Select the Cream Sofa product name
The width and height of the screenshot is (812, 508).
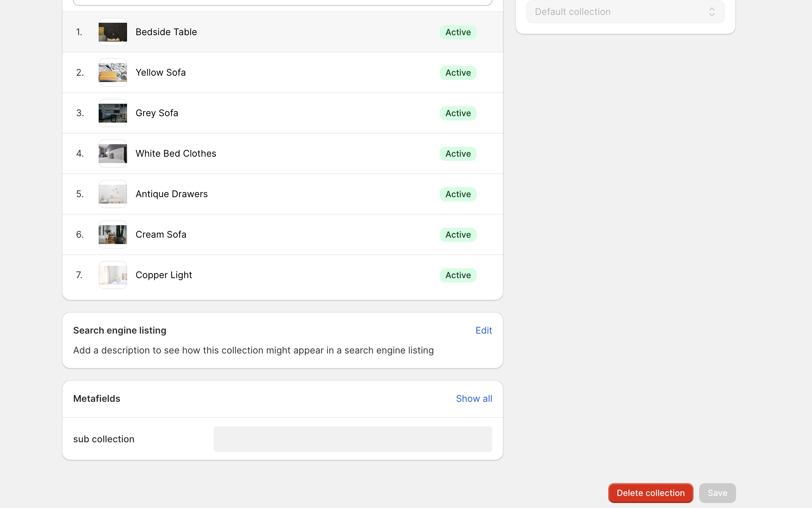click(161, 234)
